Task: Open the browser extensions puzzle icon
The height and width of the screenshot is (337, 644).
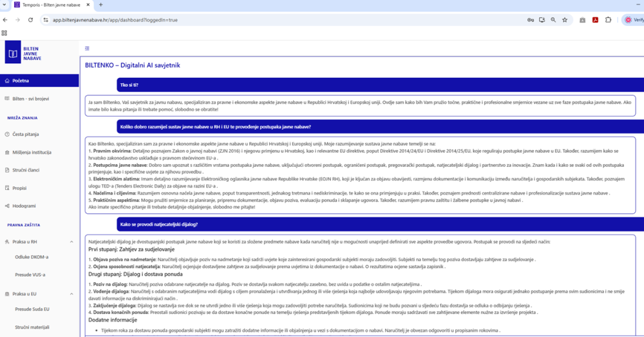Action: [608, 20]
